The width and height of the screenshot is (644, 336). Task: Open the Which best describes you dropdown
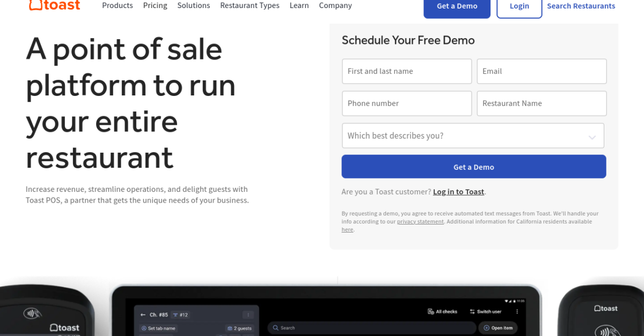(473, 136)
